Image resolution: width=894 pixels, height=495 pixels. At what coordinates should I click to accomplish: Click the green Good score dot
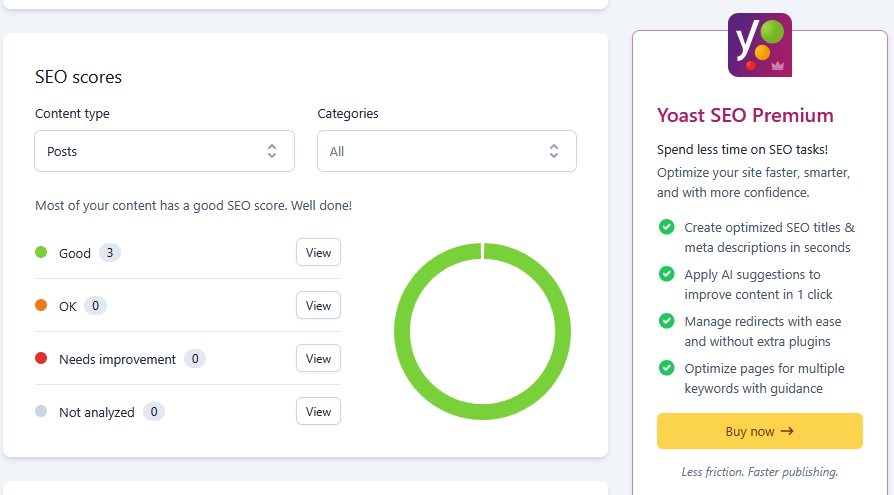tap(41, 252)
